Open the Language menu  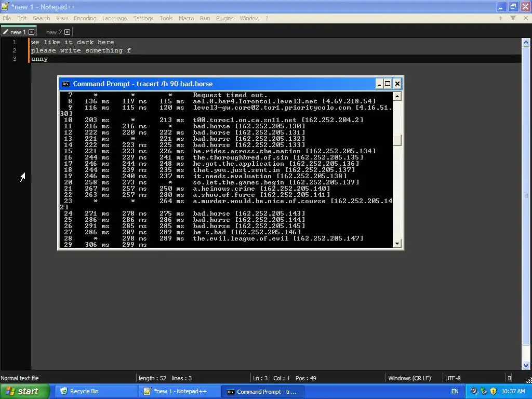point(115,18)
